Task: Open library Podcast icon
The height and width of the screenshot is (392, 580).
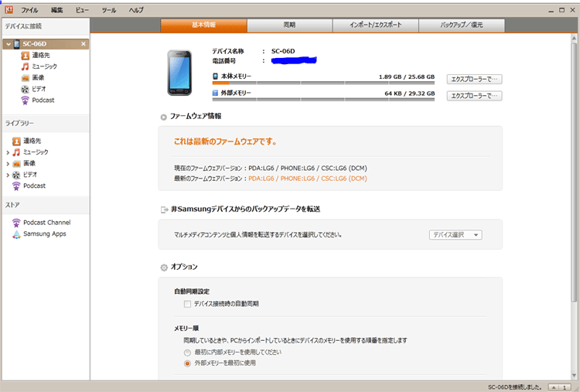Action: point(16,186)
